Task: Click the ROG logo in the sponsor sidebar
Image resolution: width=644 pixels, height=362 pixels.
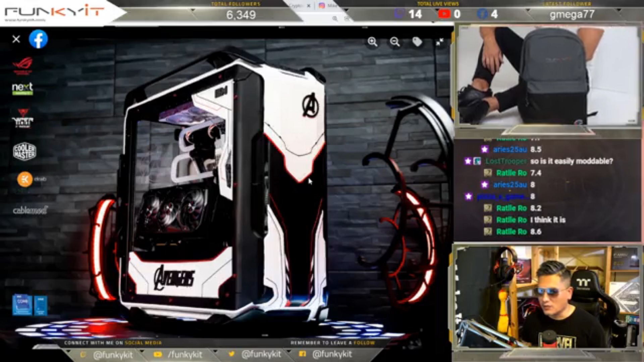Action: [23, 66]
